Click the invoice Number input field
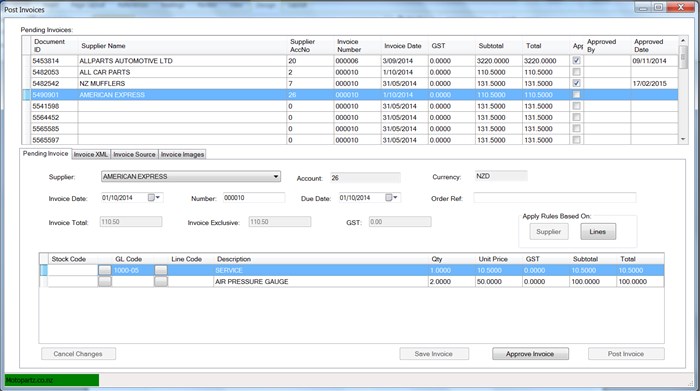The width and height of the screenshot is (700, 391). [x=254, y=198]
